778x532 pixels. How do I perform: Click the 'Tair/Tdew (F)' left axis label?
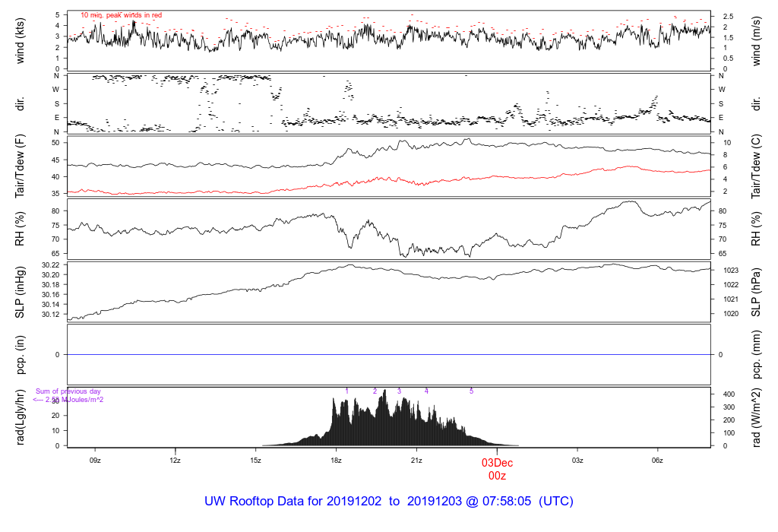coord(20,166)
